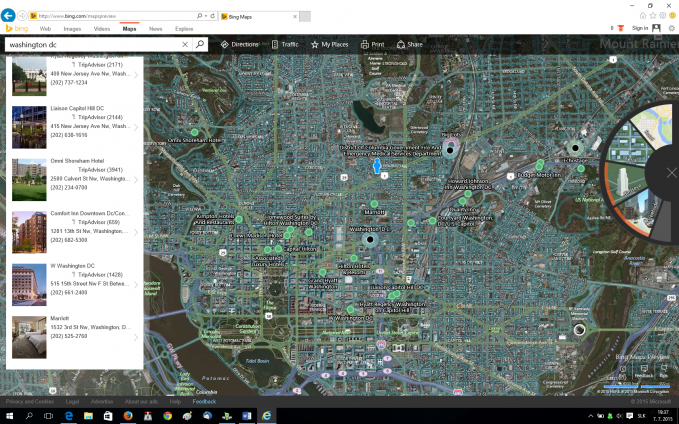
Task: Open Firefox from the taskbar
Action: coord(128,416)
